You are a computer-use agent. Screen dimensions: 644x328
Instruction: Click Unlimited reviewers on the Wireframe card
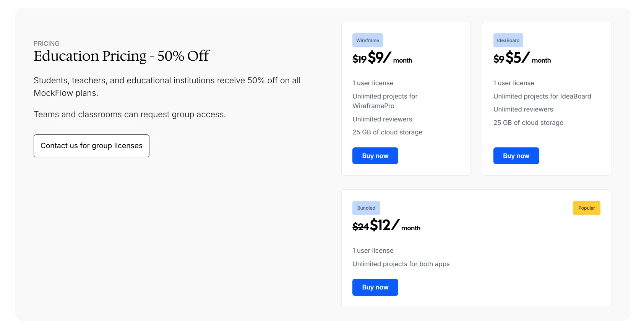pos(382,119)
